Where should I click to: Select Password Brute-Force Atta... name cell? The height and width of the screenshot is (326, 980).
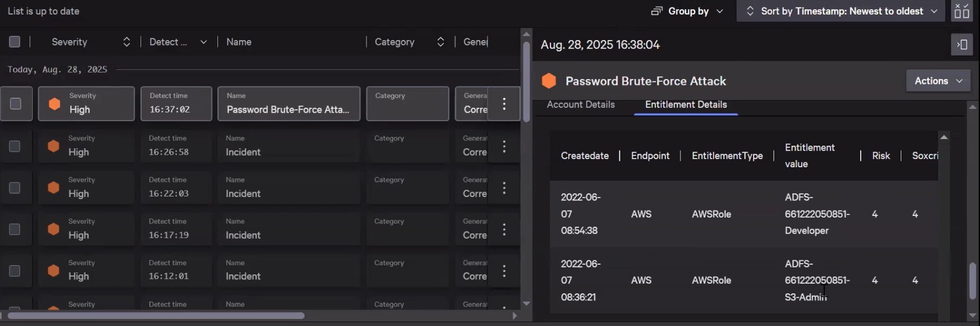click(289, 104)
